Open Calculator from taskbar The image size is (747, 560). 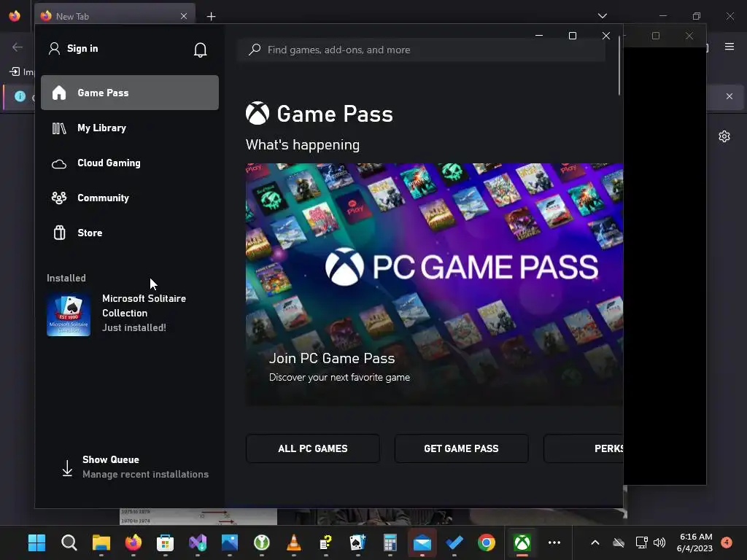tap(390, 542)
